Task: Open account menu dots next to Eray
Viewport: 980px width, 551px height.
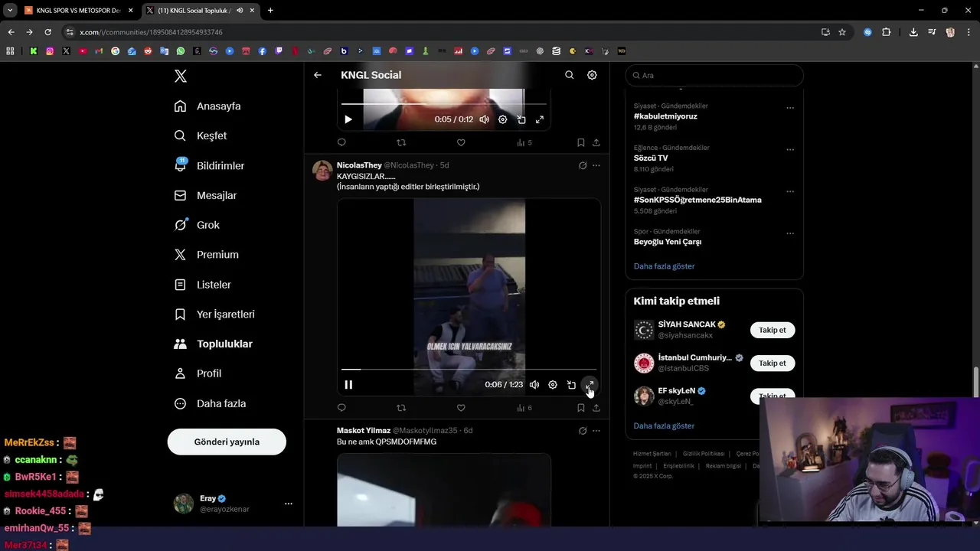Action: pyautogui.click(x=289, y=504)
